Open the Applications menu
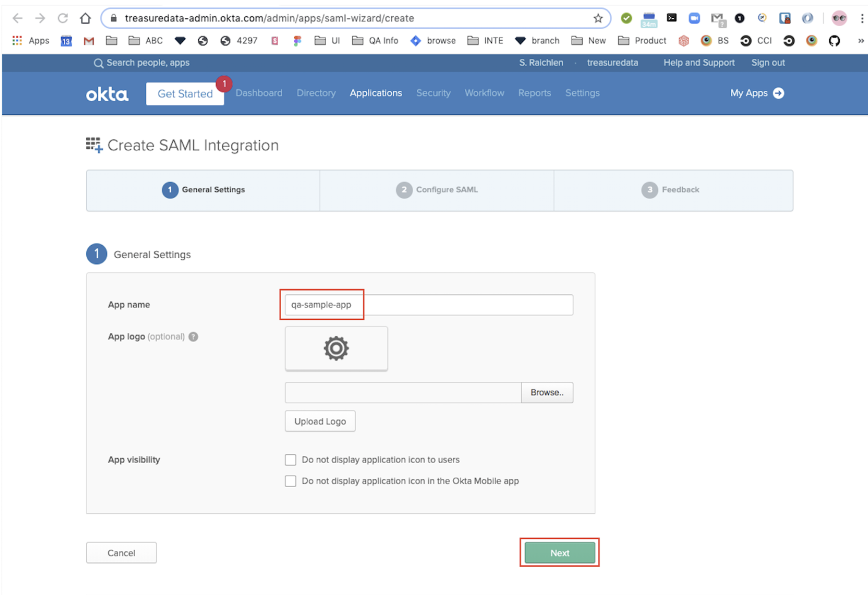 375,93
